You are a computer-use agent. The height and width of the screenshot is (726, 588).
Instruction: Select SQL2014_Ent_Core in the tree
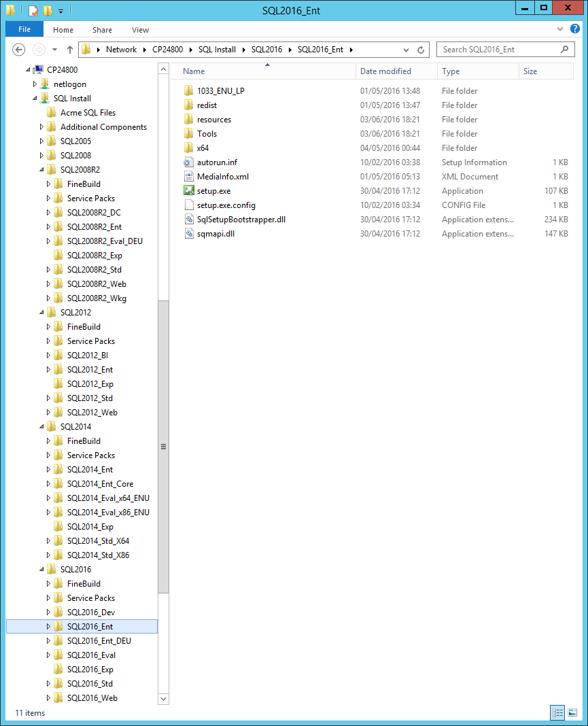tap(100, 483)
